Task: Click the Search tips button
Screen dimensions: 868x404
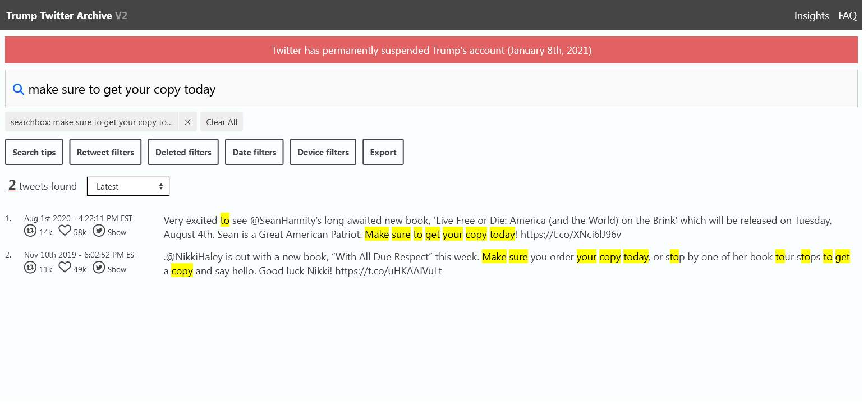Action: click(34, 152)
